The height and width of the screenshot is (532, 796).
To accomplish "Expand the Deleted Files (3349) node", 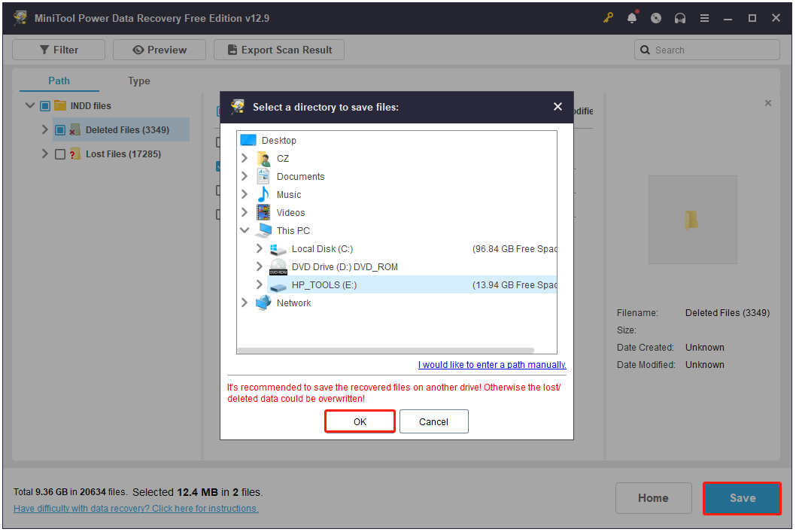I will (44, 129).
